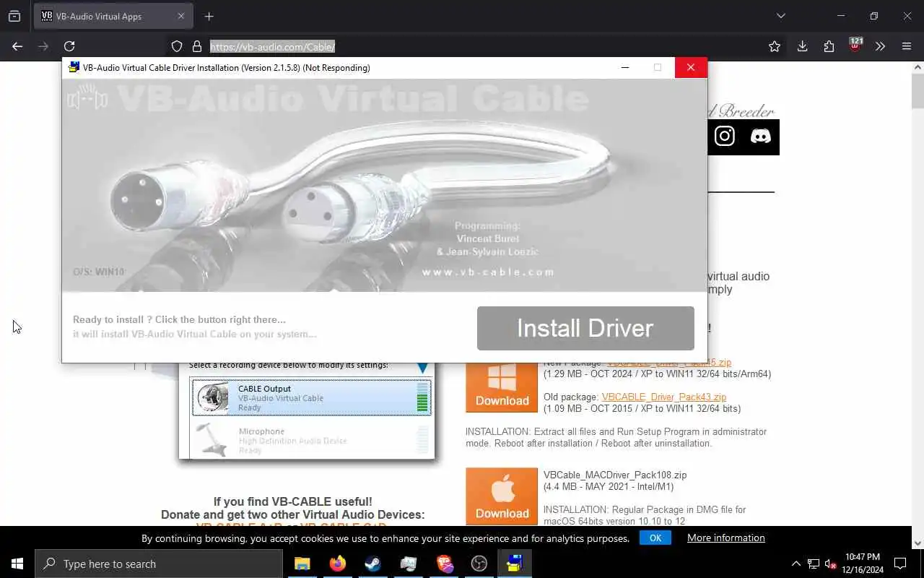Accept cookies with OK button
924x578 pixels.
pyautogui.click(x=655, y=538)
